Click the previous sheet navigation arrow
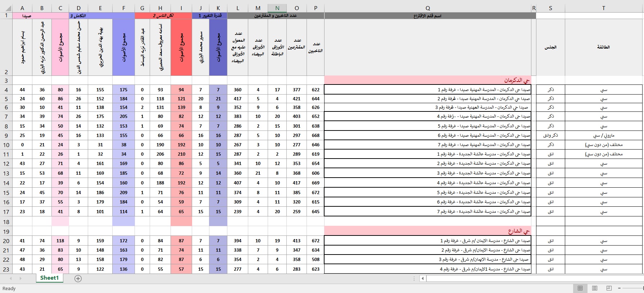 tap(11, 278)
